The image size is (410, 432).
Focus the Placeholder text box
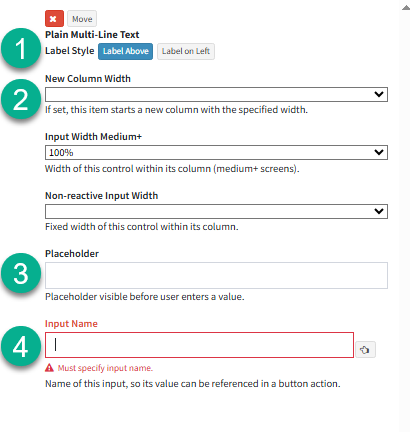(216, 275)
